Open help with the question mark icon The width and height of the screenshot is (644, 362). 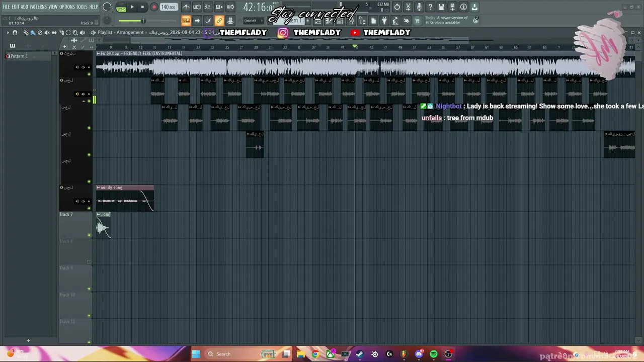coord(430,7)
